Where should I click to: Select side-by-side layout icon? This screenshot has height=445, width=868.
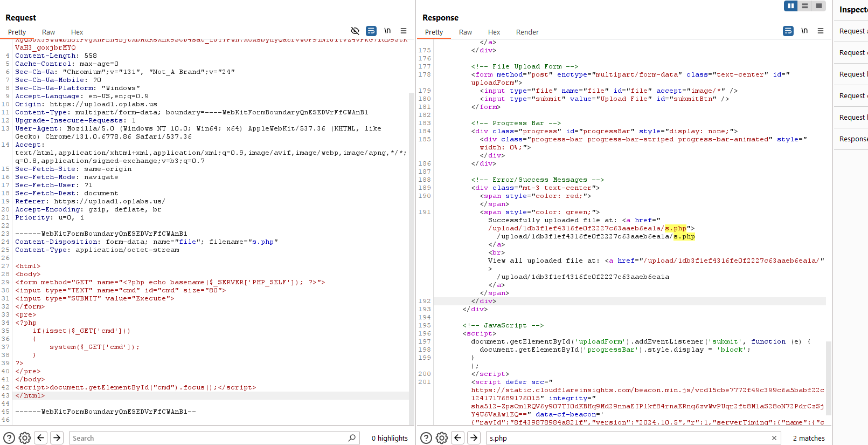tap(790, 6)
